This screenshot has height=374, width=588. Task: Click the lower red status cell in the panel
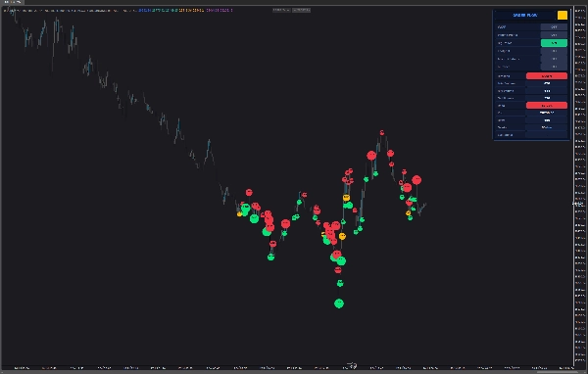pos(547,106)
